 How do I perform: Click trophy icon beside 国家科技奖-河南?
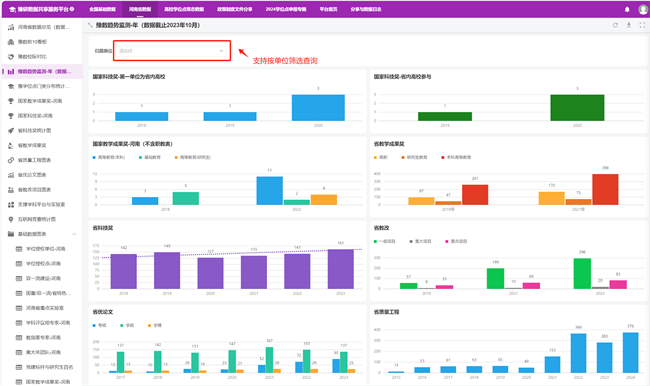click(11, 116)
